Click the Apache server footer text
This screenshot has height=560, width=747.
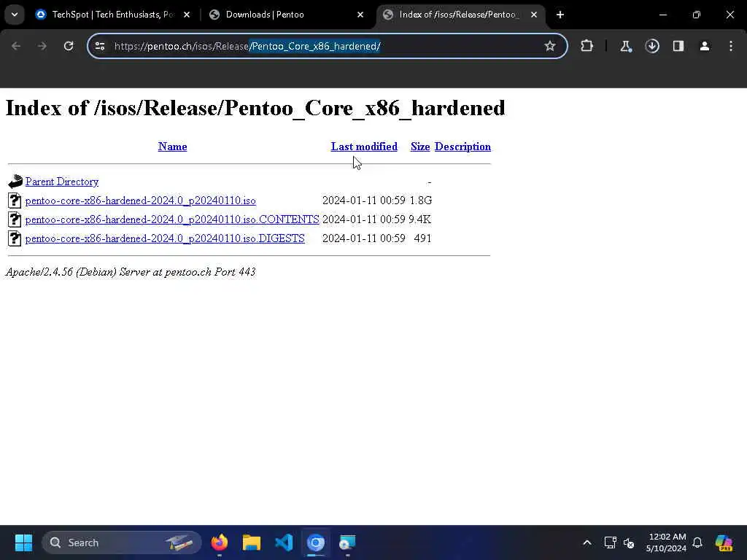[131, 272]
